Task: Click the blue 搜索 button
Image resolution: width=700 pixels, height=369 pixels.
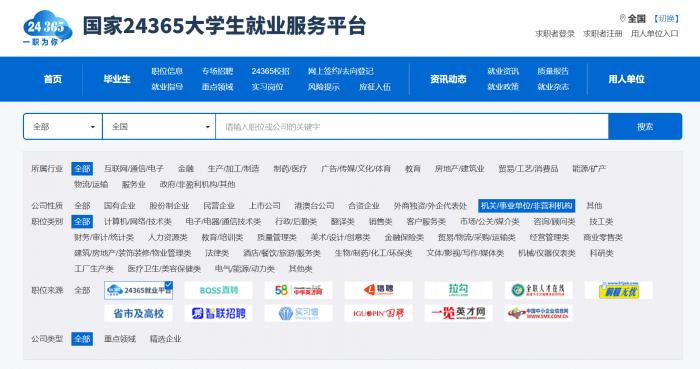Action: click(645, 127)
